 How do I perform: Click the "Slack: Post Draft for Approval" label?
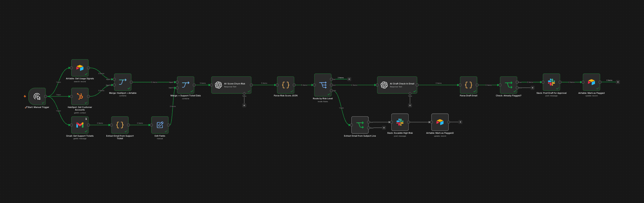[x=551, y=93]
